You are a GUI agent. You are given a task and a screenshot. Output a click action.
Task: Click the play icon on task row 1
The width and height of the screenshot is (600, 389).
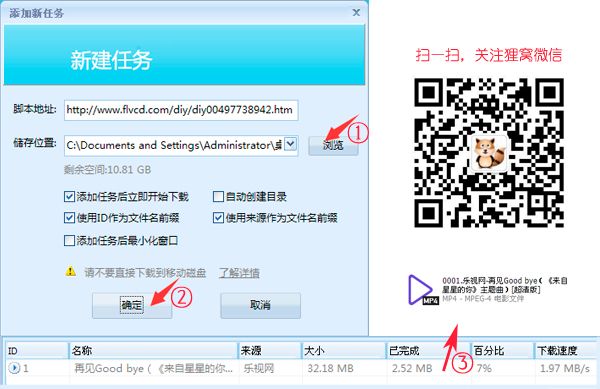14,368
